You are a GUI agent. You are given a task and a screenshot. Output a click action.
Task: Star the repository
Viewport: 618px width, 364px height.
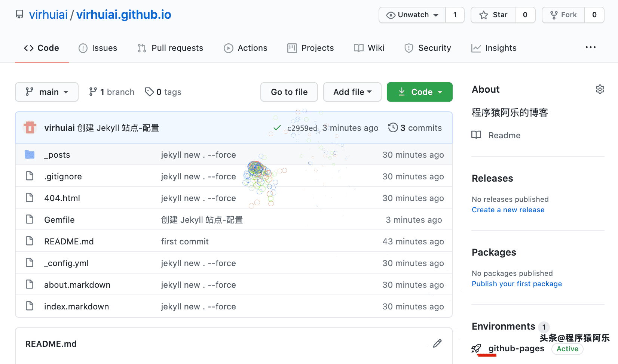[x=493, y=15]
